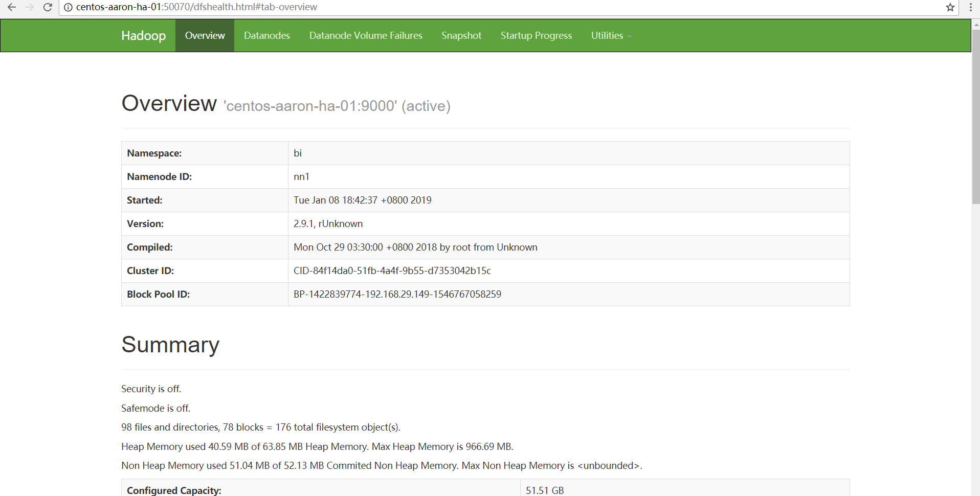This screenshot has width=980, height=496.
Task: Click the 'Started:' row label
Action: [145, 200]
